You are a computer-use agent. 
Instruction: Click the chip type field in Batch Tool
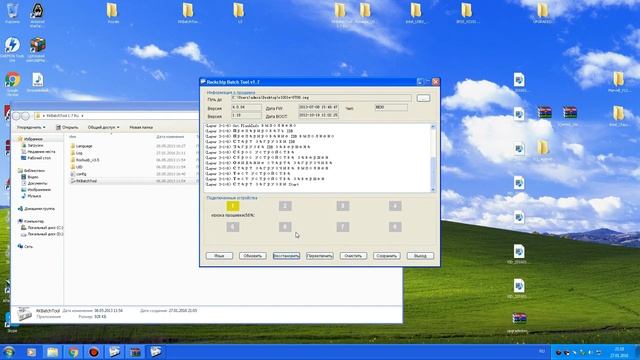tap(391, 107)
